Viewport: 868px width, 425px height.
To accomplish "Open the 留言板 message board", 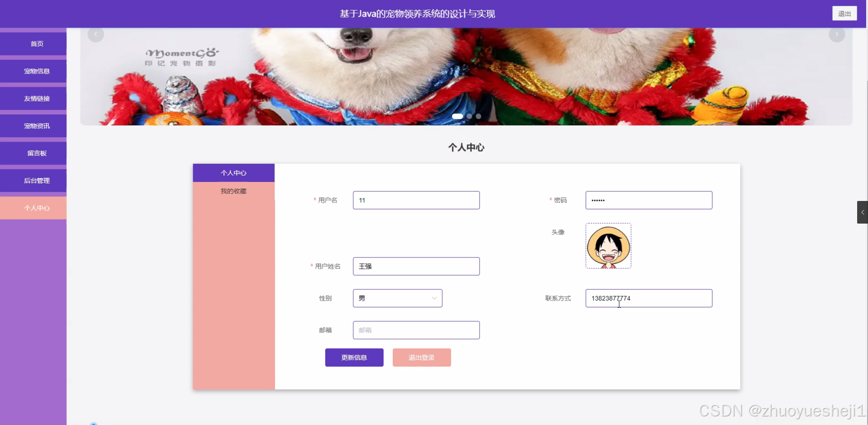I will point(33,153).
